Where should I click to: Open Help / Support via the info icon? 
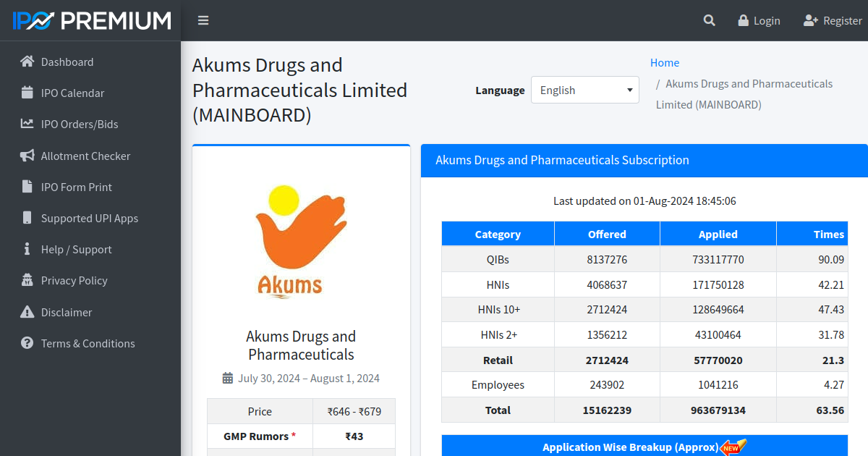tap(27, 249)
